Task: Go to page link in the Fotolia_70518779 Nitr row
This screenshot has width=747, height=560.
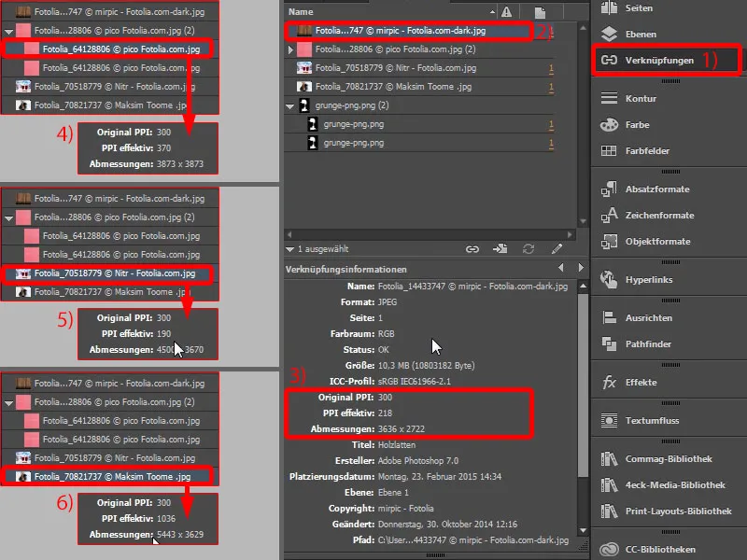Action: 551,68
